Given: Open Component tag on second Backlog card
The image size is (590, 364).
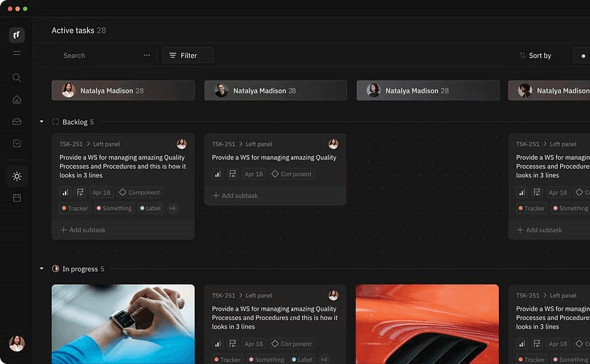Looking at the screenshot, I should (292, 174).
